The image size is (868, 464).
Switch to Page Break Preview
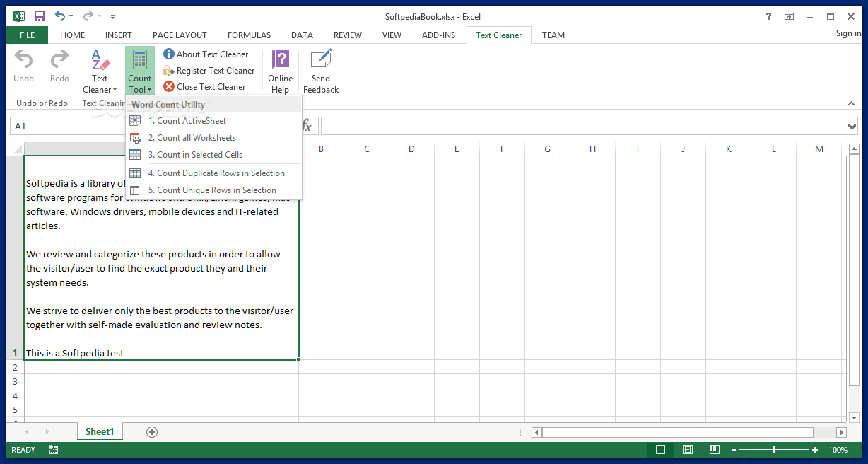click(715, 450)
